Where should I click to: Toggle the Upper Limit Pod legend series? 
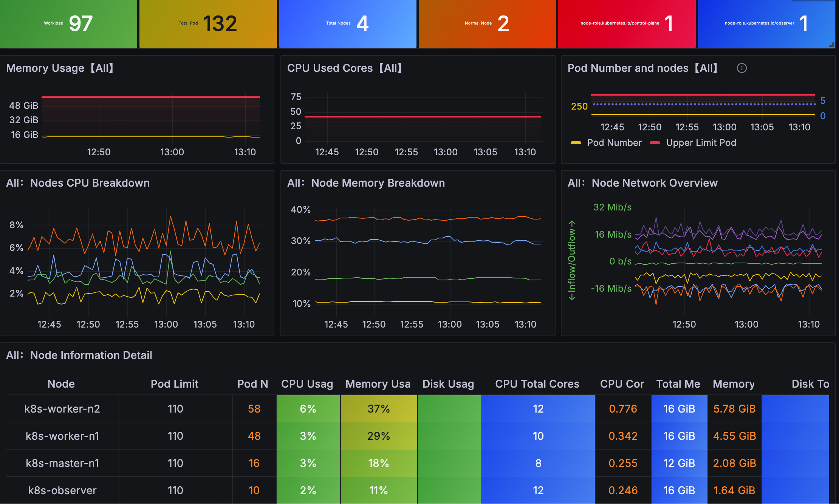tap(701, 143)
